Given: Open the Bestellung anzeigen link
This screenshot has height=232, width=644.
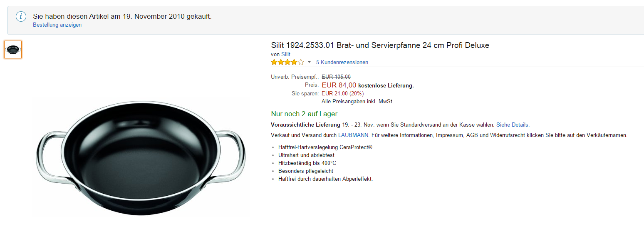Looking at the screenshot, I should [x=57, y=25].
